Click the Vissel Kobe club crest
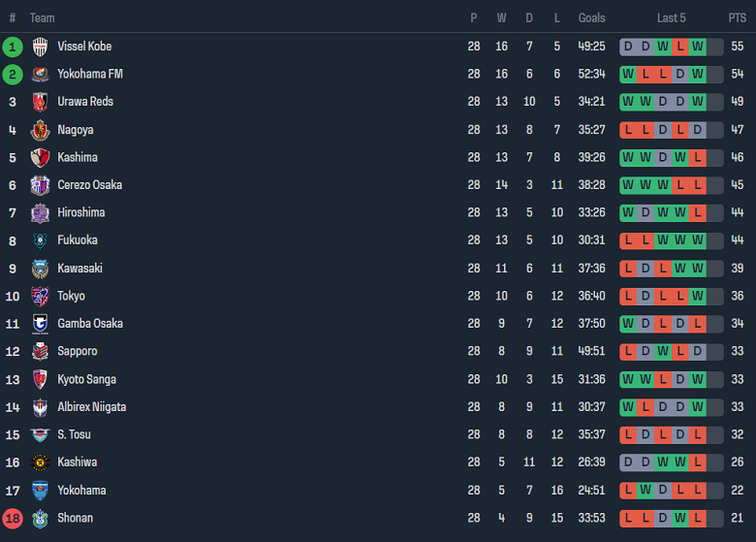The image size is (756, 542). (x=40, y=47)
